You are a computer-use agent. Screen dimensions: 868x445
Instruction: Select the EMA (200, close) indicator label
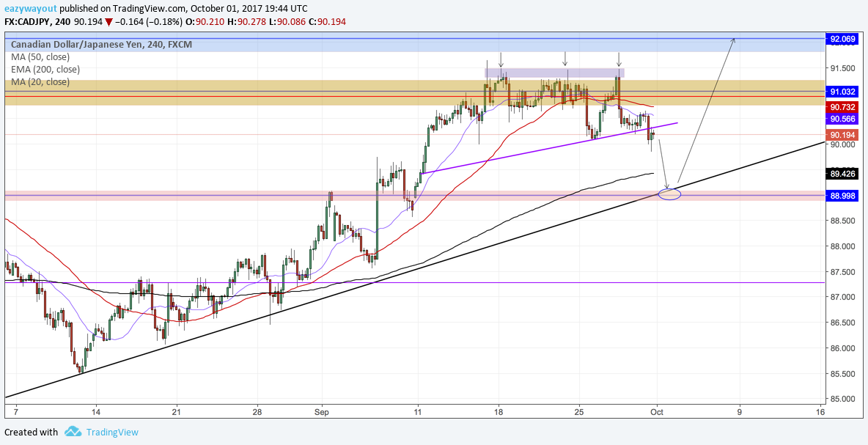(x=45, y=70)
